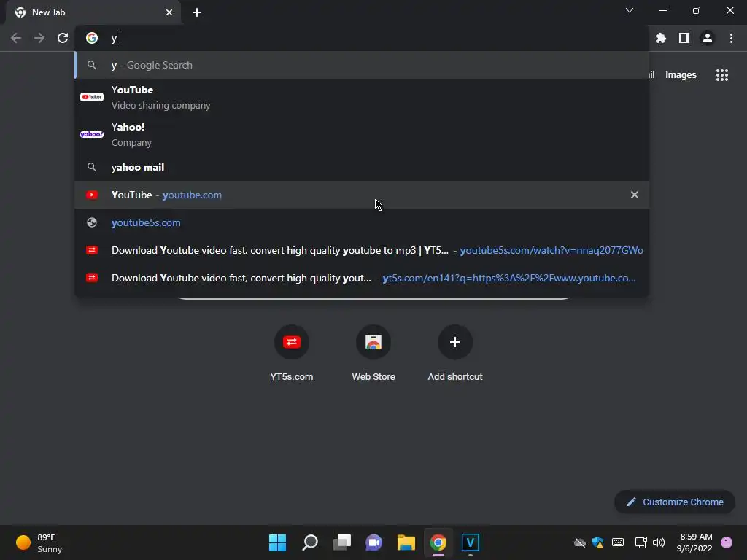
Task: Select the New Tab tab
Action: 93,12
